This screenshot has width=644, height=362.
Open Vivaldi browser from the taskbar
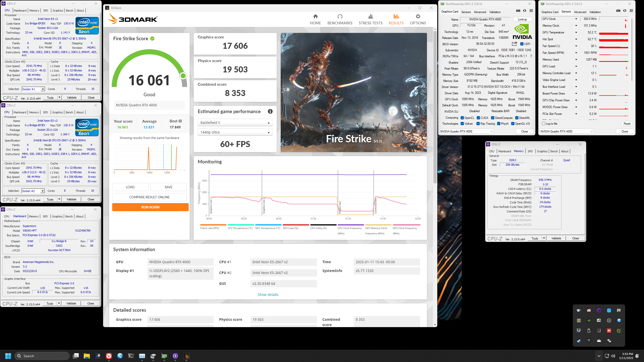coord(109,356)
